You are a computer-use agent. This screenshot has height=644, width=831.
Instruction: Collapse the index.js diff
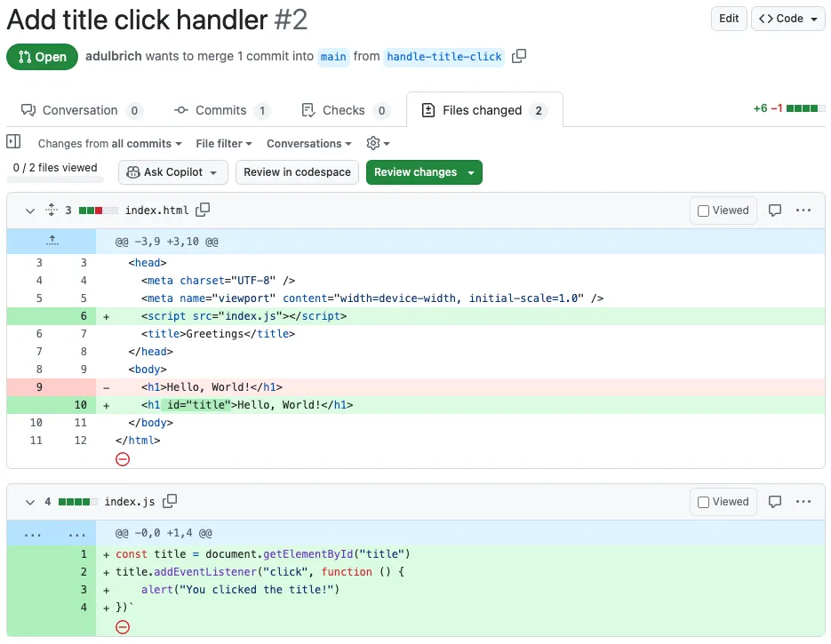30,502
